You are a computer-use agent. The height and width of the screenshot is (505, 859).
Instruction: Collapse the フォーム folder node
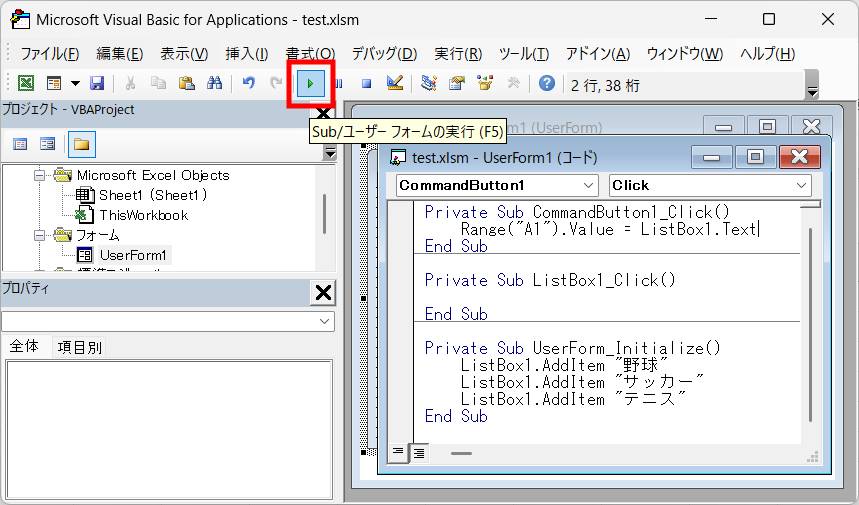[39, 236]
